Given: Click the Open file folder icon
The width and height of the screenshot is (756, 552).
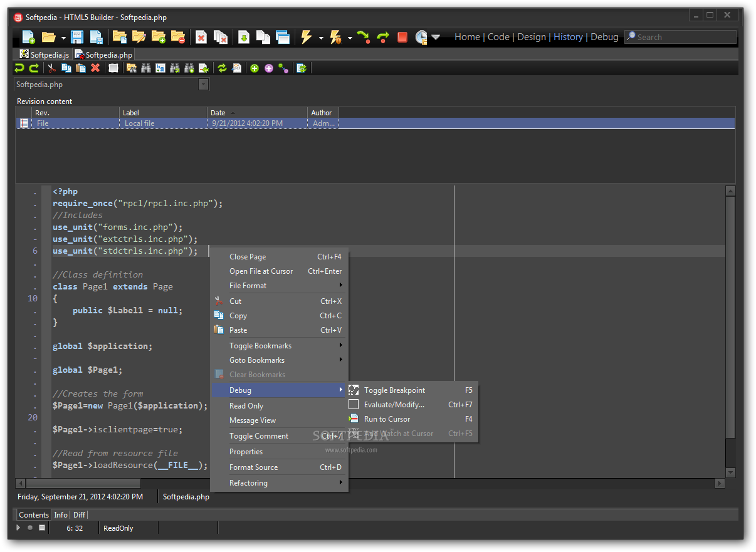Looking at the screenshot, I should tap(49, 37).
